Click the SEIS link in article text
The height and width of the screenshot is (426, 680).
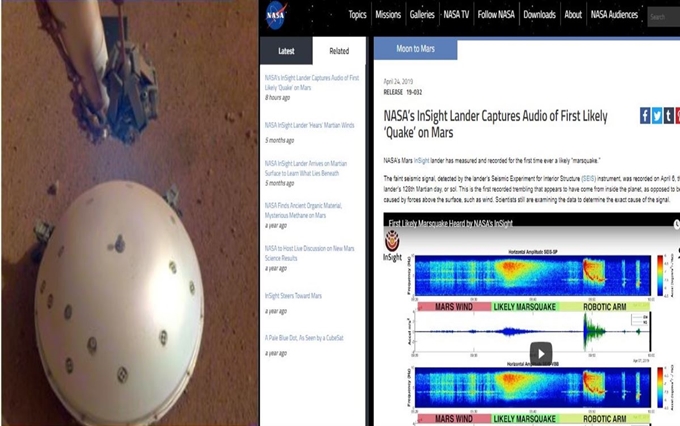click(588, 178)
